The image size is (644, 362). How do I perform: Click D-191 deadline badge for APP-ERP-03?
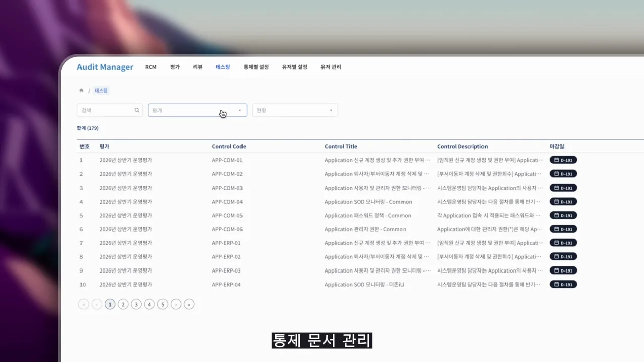563,270
